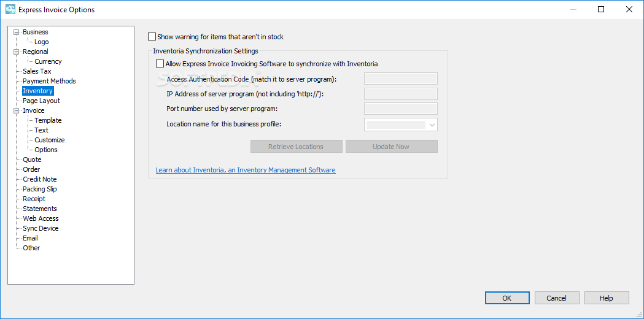Click the Help button
This screenshot has height=319, width=644.
607,298
